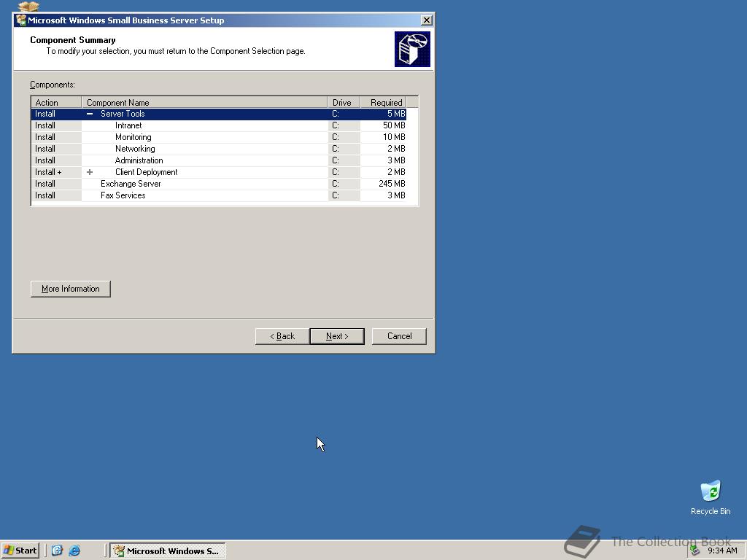The width and height of the screenshot is (747, 560).
Task: Select the Exchange Server row
Action: tap(219, 184)
